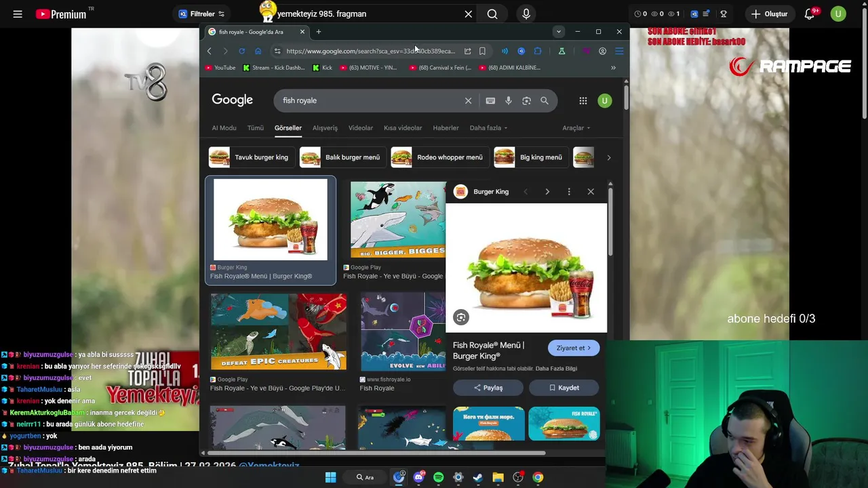Select the Rodeo whopper menü chip
868x488 pixels.
click(x=440, y=157)
